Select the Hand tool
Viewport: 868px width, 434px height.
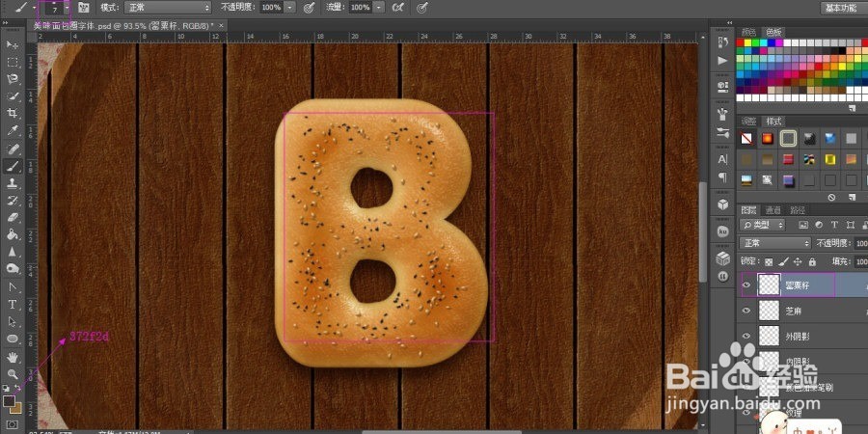tap(13, 357)
